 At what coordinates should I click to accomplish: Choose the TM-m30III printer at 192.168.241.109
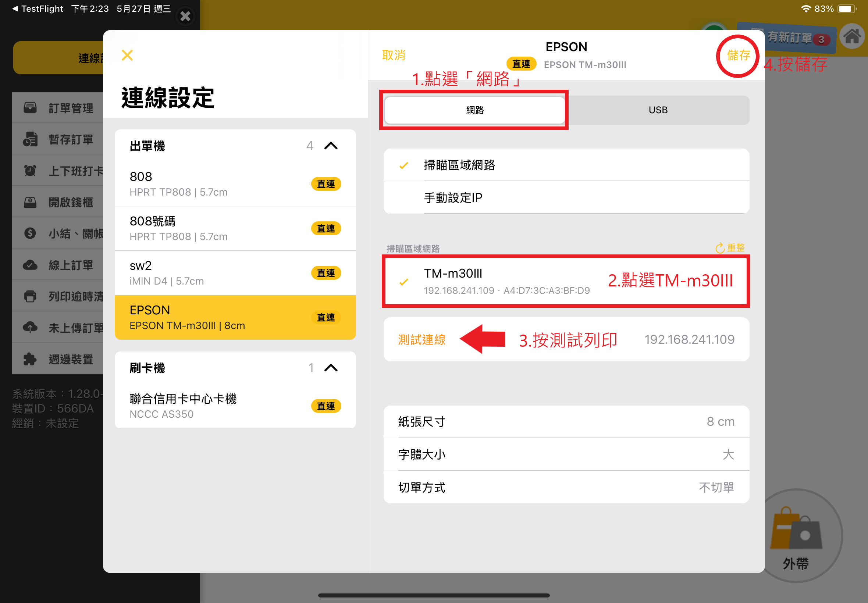566,282
